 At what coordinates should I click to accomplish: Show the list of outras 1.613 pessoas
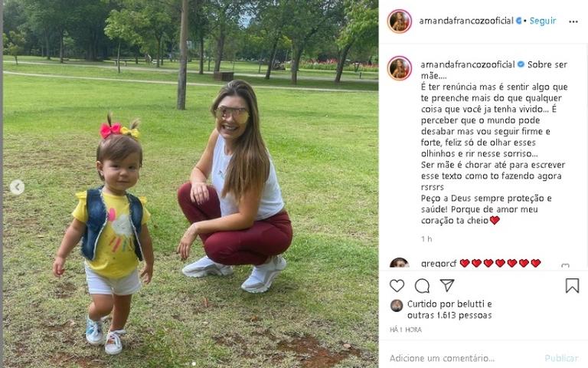(449, 315)
